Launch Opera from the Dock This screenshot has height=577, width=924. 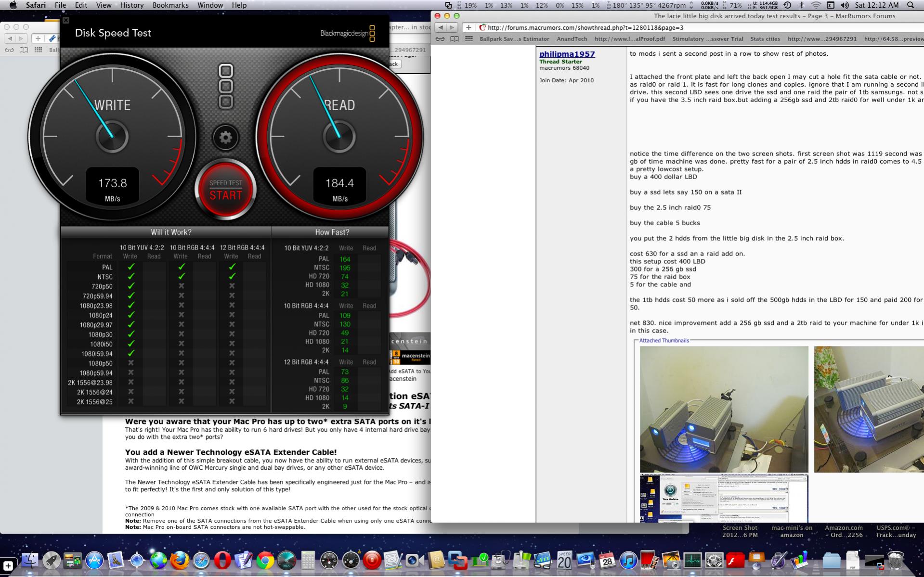pyautogui.click(x=222, y=560)
